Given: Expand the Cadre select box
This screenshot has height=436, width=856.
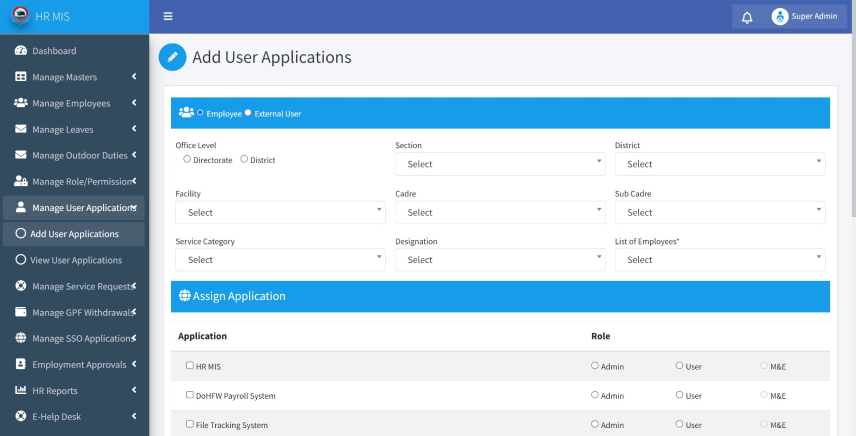Looking at the screenshot, I should (500, 212).
